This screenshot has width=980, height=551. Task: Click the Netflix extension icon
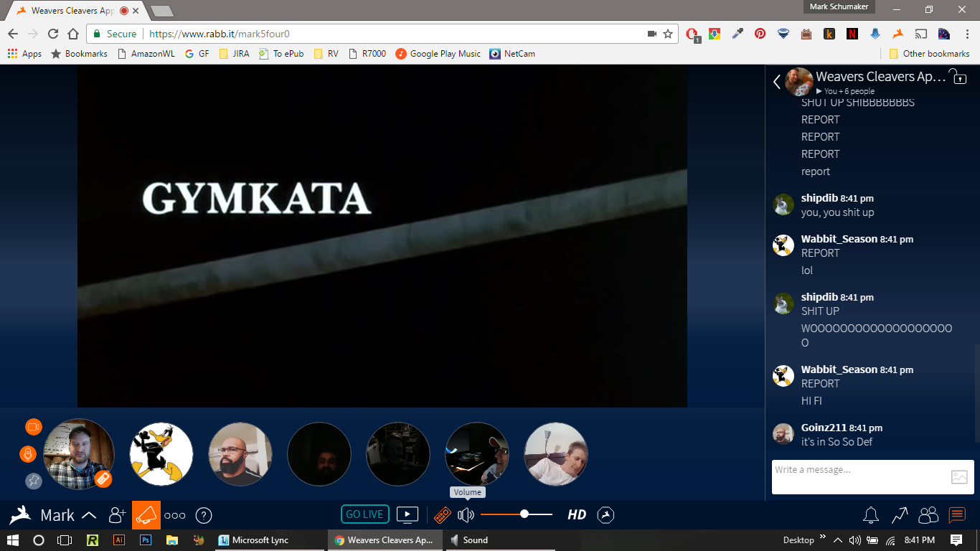coord(852,34)
